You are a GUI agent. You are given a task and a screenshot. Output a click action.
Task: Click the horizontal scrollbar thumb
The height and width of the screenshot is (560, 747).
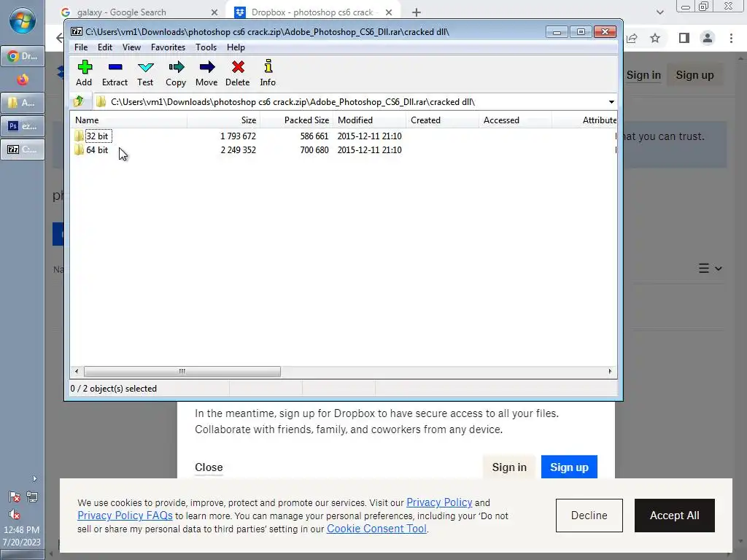pos(182,371)
